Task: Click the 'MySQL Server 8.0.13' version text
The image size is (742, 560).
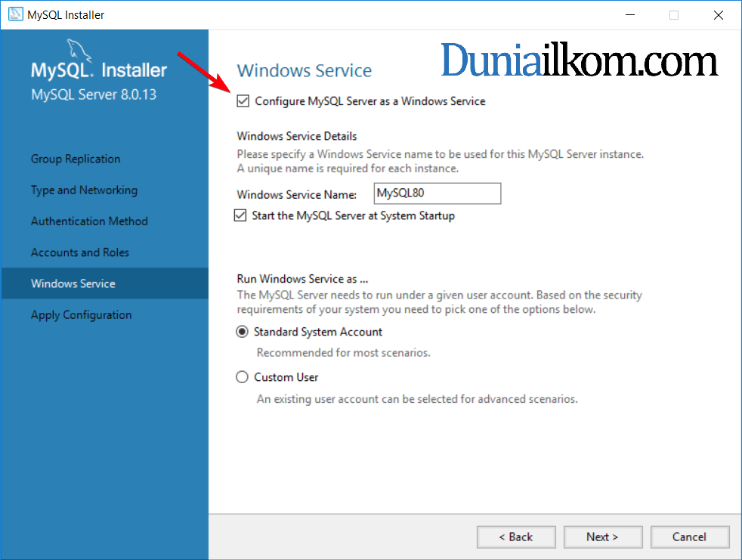Action: point(94,94)
